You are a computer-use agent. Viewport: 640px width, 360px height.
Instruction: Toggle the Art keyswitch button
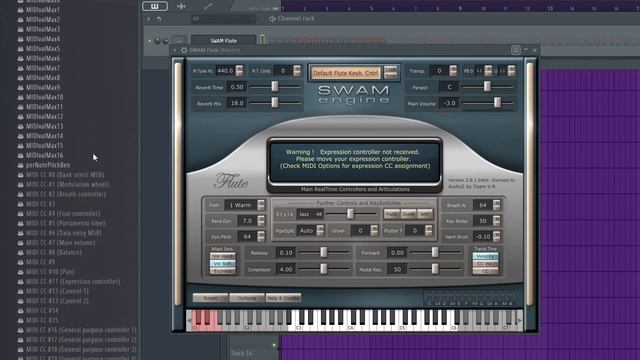425,214
